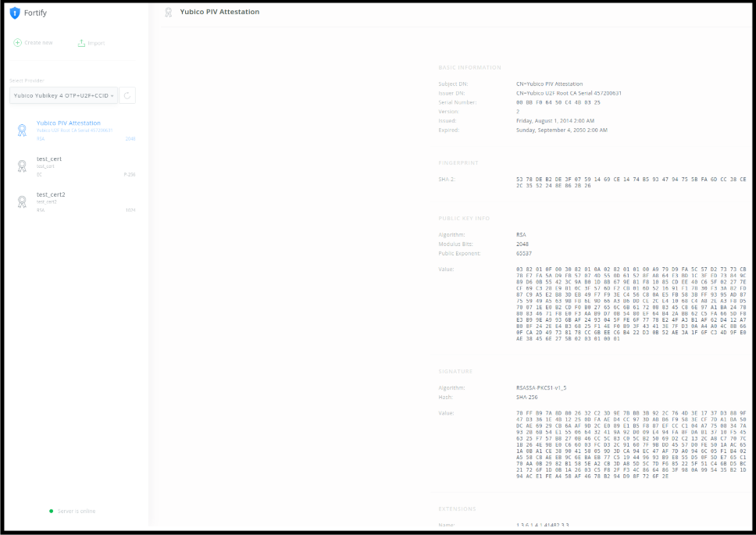Click the "Serial Number:" label
Image resolution: width=756 pixels, height=535 pixels.
click(458, 102)
